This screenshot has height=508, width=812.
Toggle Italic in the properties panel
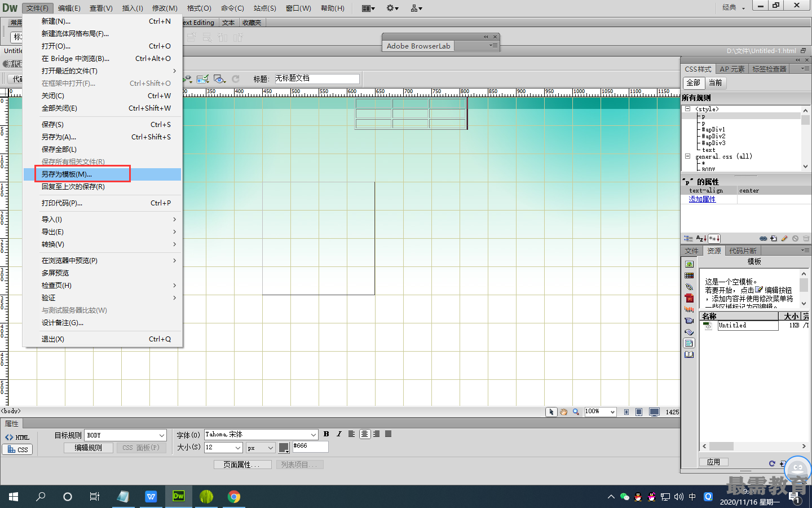[339, 434]
